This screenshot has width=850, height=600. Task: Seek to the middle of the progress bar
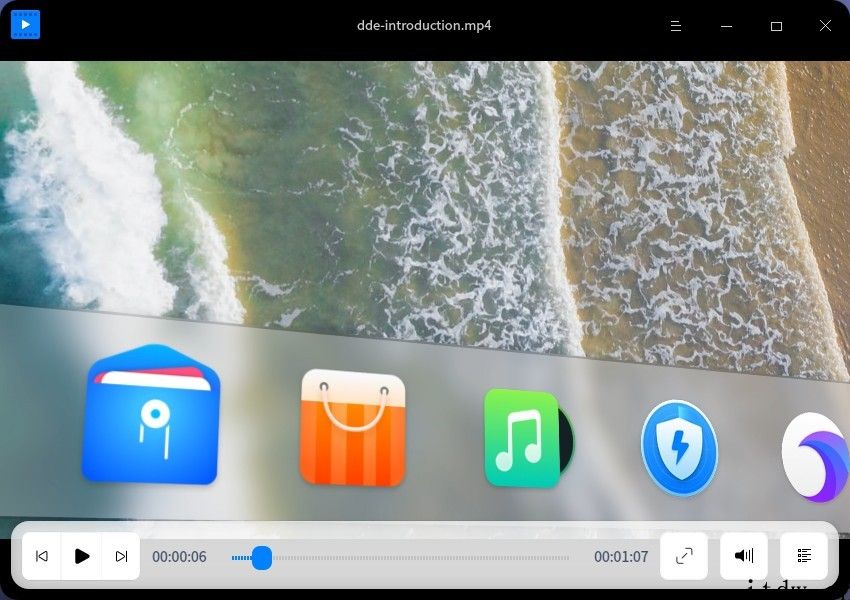(x=401, y=558)
